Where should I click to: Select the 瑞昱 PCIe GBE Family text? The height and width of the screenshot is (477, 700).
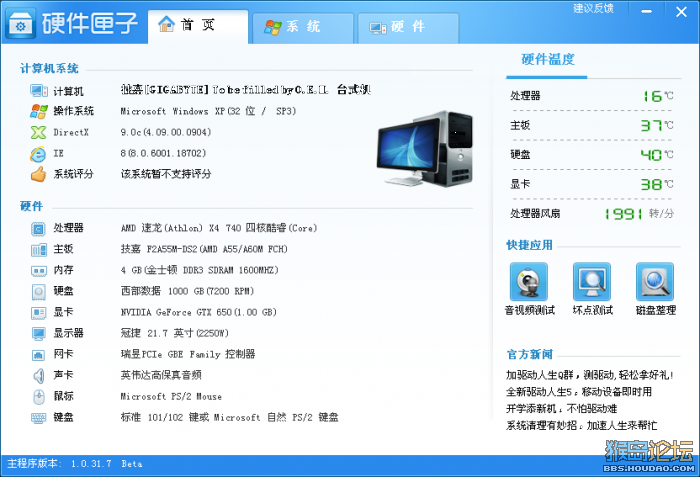pos(188,354)
